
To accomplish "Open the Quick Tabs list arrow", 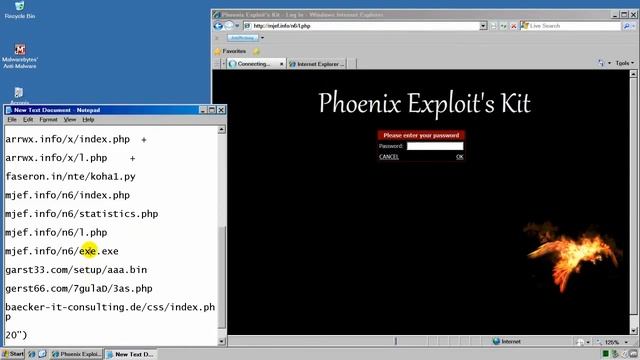I will [224, 64].
